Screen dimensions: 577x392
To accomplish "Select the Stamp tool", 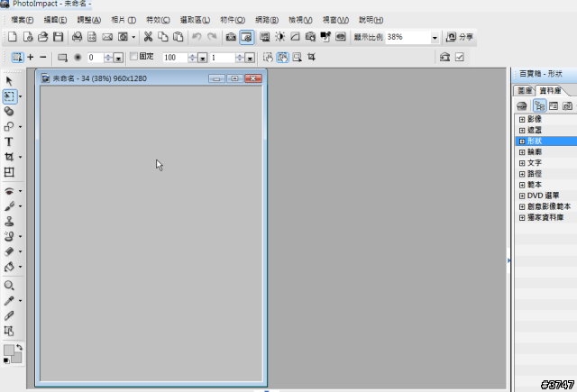I will (9, 221).
